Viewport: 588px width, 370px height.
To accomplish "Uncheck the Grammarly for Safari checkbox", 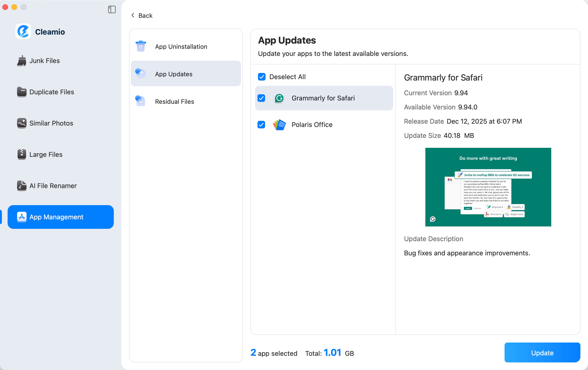I will [x=262, y=98].
